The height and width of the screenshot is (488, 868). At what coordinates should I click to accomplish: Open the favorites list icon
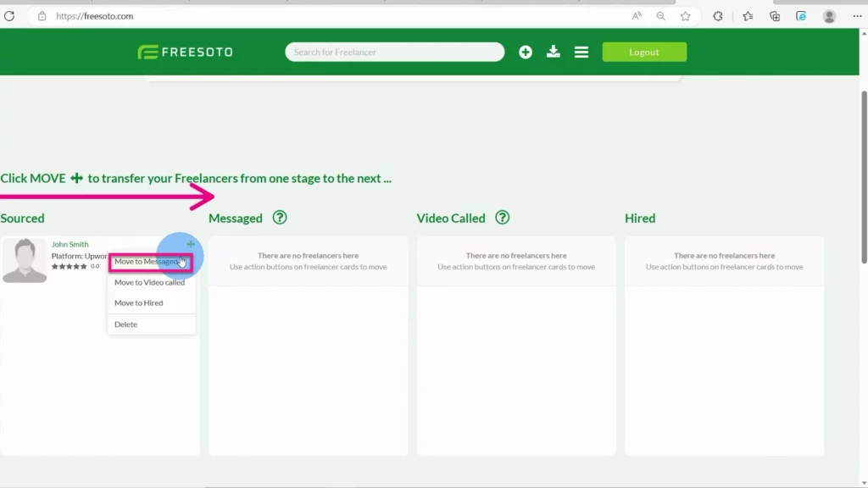coord(748,16)
